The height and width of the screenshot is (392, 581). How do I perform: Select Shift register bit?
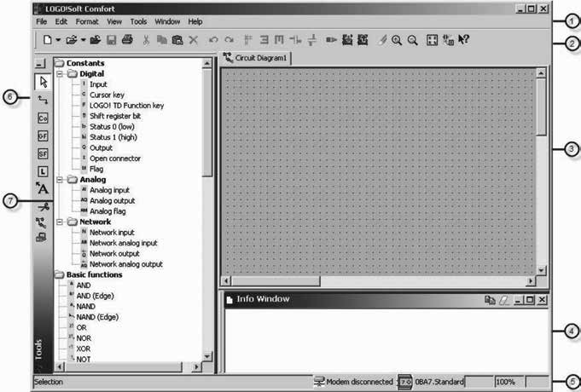click(x=115, y=116)
